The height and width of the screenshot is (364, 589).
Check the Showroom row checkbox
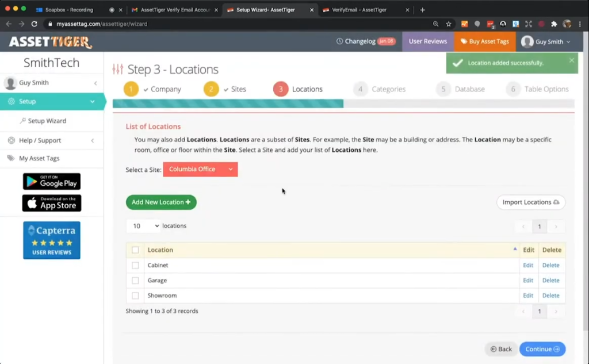(136, 295)
